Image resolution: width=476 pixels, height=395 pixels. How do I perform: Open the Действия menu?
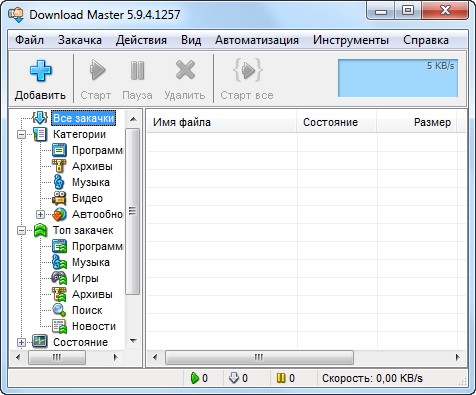[x=141, y=40]
